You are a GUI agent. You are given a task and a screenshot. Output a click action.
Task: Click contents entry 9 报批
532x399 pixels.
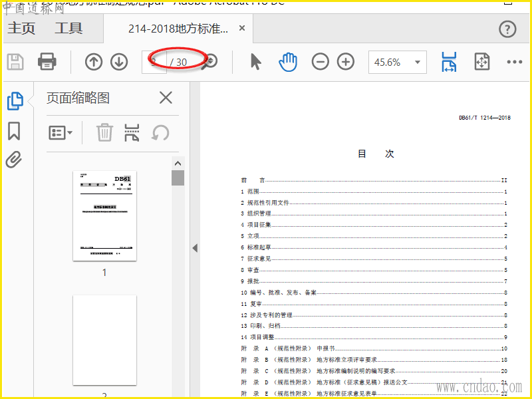[374, 281]
